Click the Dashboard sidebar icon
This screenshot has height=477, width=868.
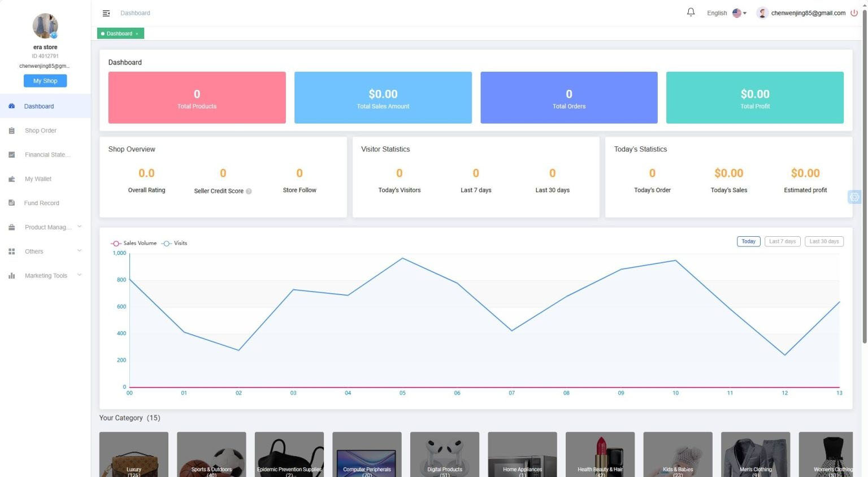click(11, 106)
